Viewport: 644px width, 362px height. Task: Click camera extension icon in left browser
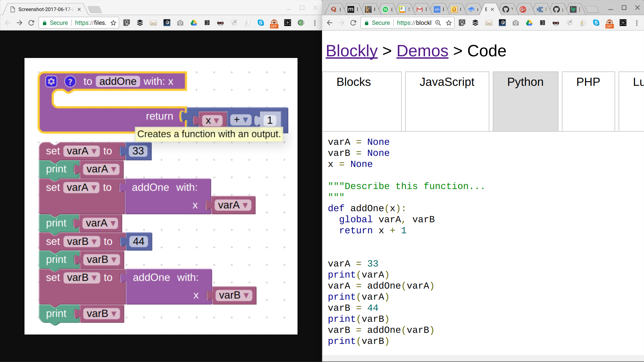tap(180, 23)
